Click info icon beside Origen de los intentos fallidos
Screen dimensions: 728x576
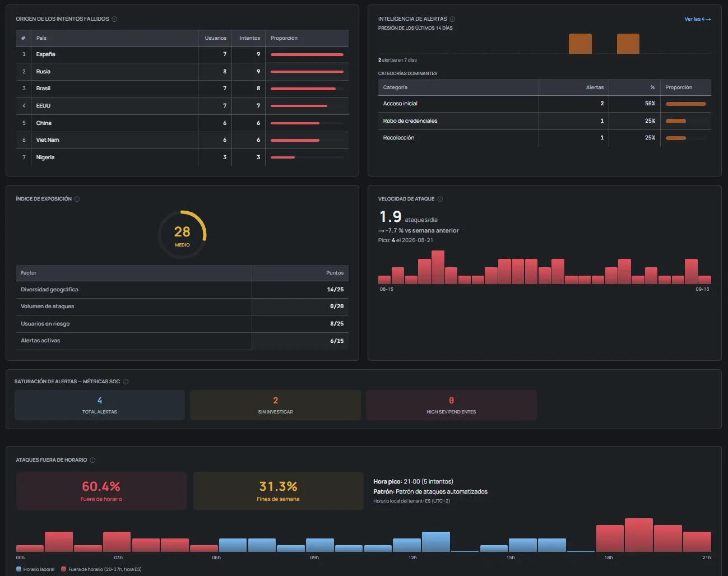[114, 19]
